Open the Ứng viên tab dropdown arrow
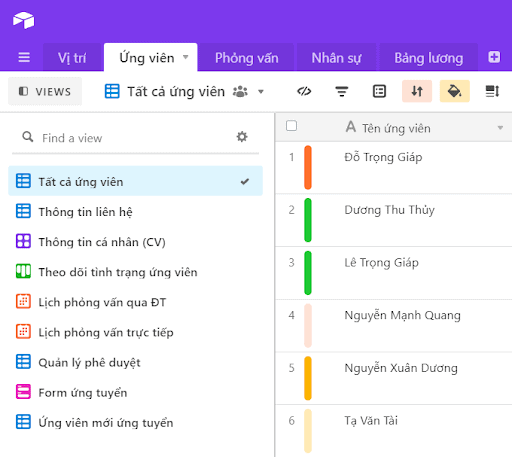512x457 pixels. [x=186, y=57]
